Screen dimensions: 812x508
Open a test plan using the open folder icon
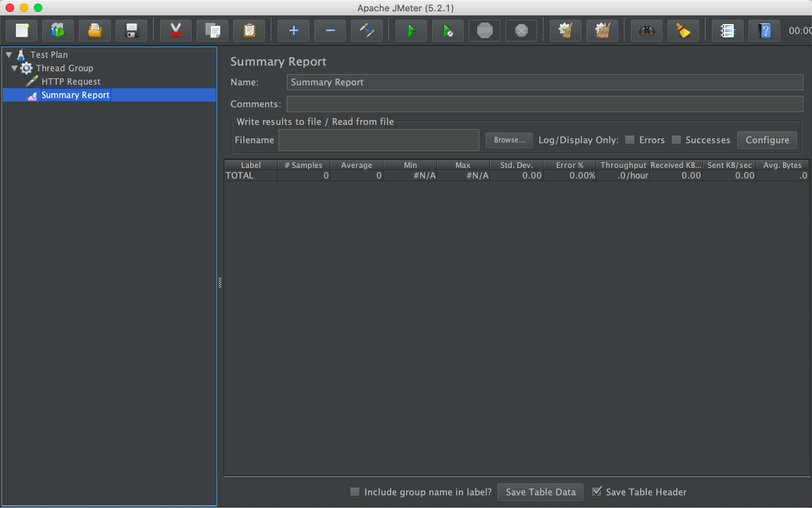(95, 30)
